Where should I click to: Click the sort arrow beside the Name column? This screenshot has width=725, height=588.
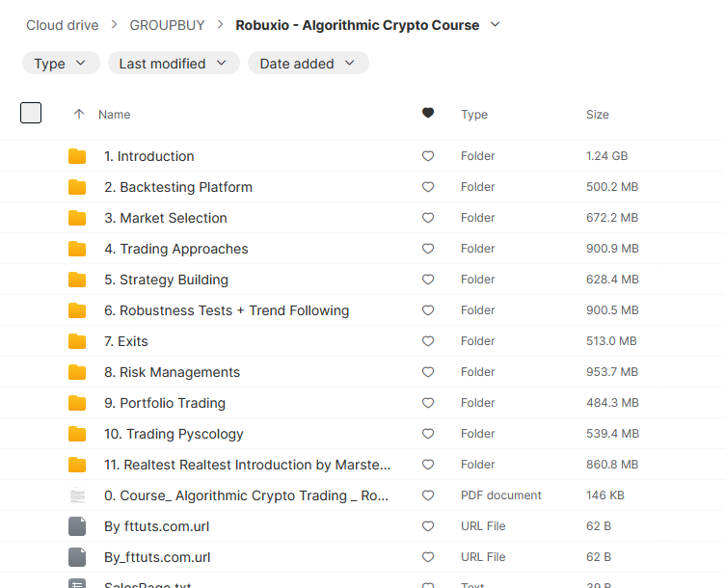point(79,114)
